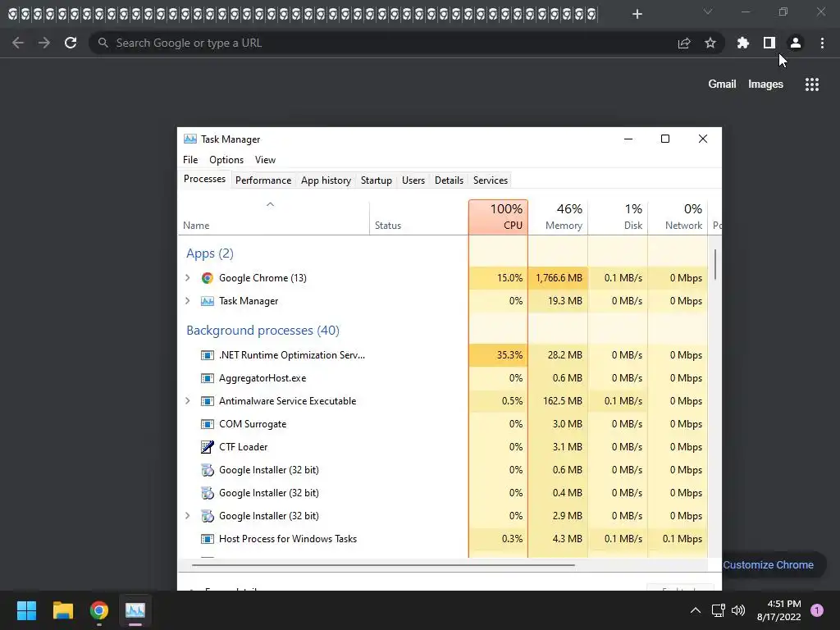840x630 pixels.
Task: Click the Customize Chrome button
Action: [x=768, y=564]
